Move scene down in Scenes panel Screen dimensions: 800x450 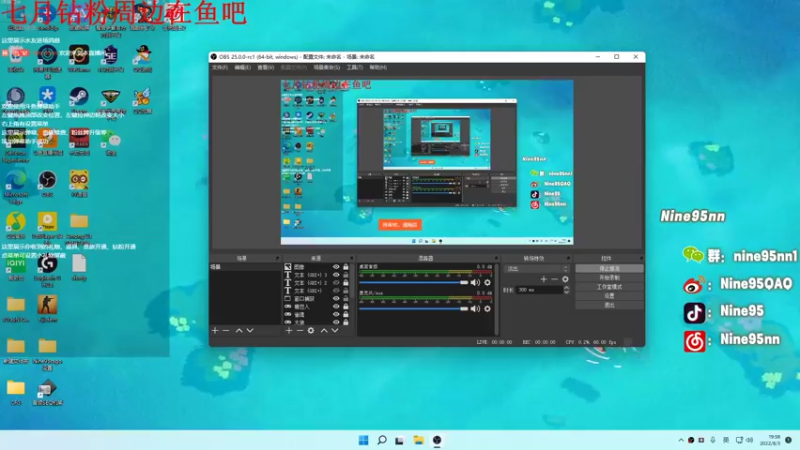(x=250, y=331)
